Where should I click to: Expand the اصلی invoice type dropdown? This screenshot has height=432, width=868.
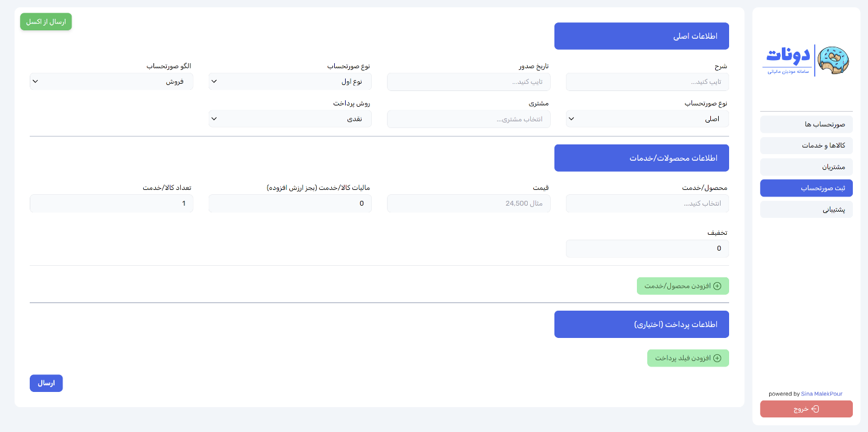pos(647,119)
